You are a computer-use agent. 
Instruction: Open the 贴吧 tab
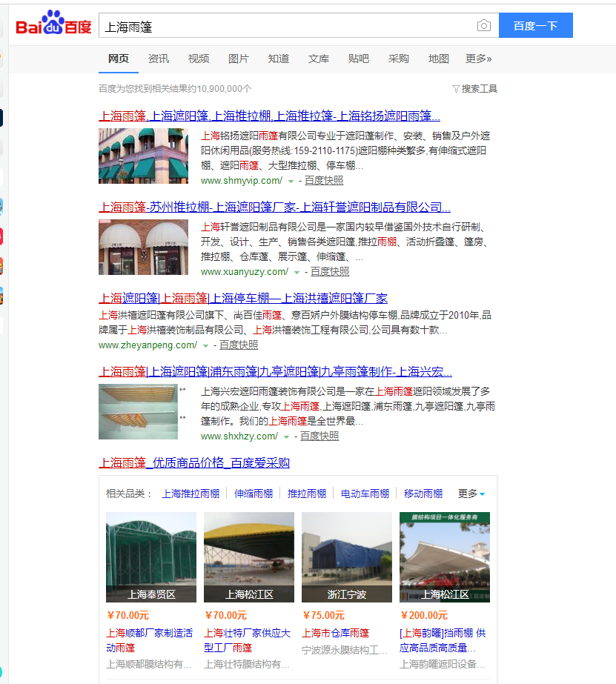pos(359,59)
